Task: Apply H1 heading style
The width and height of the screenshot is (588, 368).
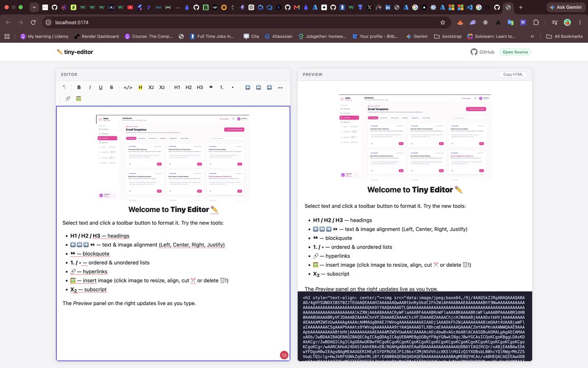Action: [177, 87]
